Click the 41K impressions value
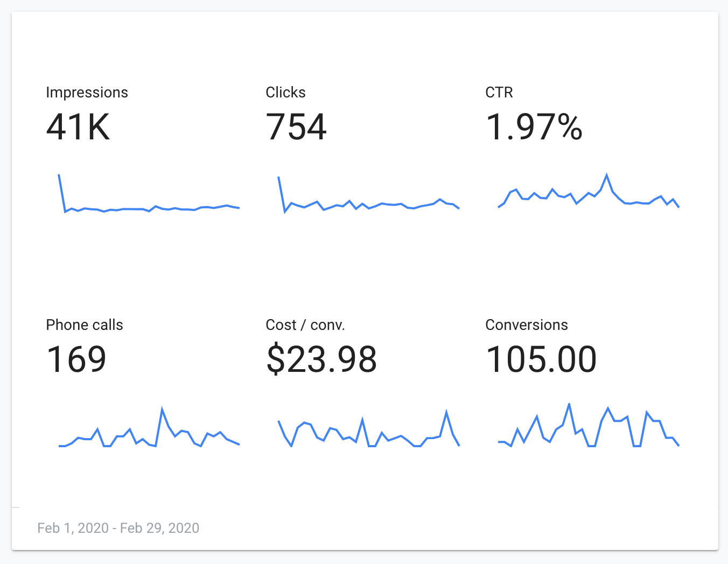 [x=78, y=128]
